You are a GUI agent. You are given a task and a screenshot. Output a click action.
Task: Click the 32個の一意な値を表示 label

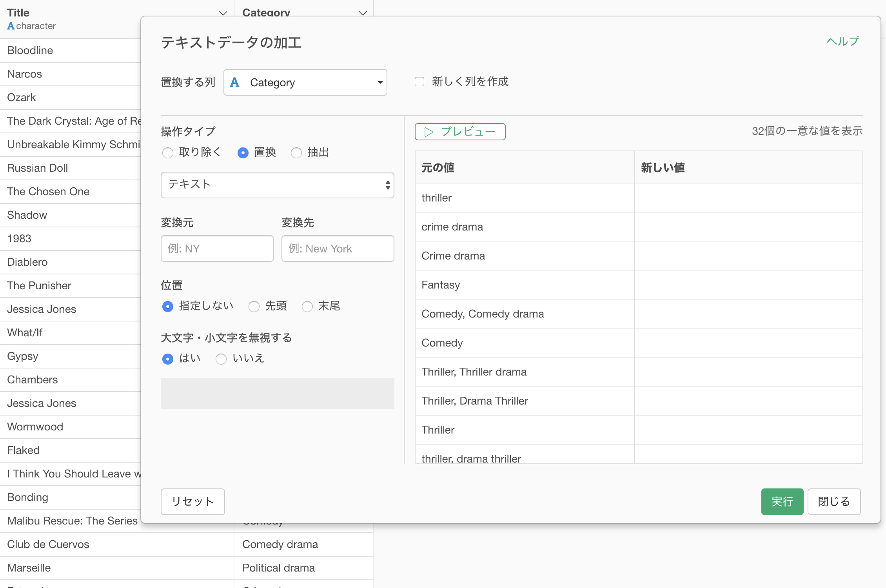tap(807, 131)
